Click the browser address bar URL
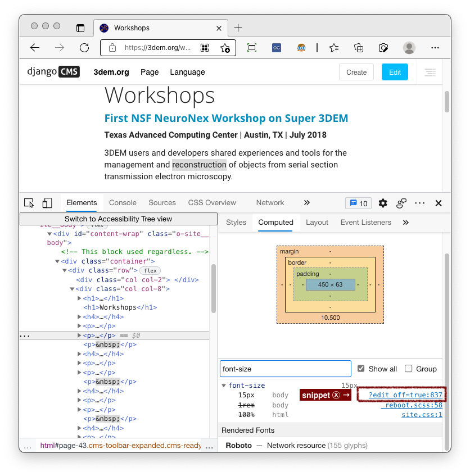Image resolution: width=470 pixels, height=476 pixels. pyautogui.click(x=157, y=48)
